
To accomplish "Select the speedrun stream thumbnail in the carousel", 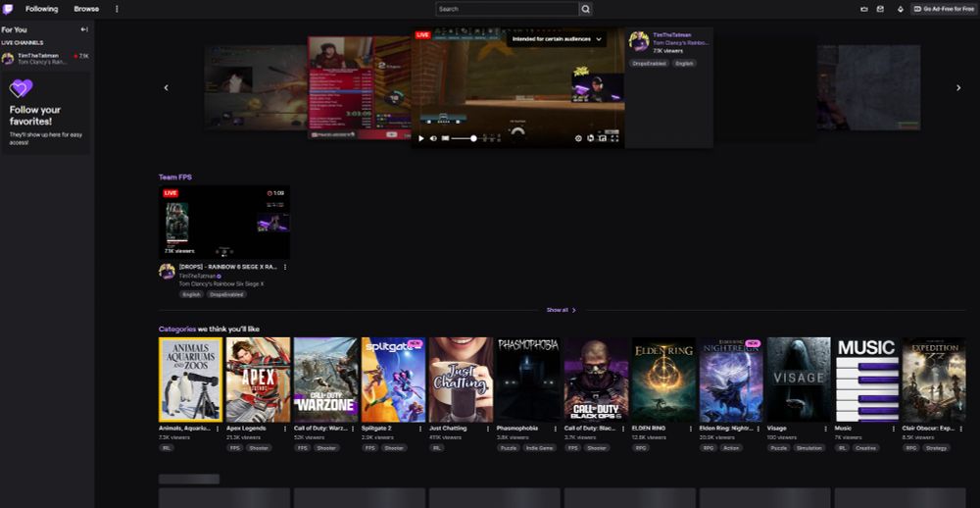I will [359, 87].
